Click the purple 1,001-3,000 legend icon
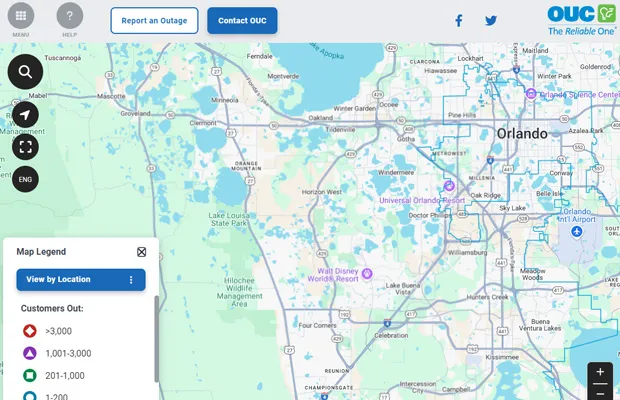 30,353
